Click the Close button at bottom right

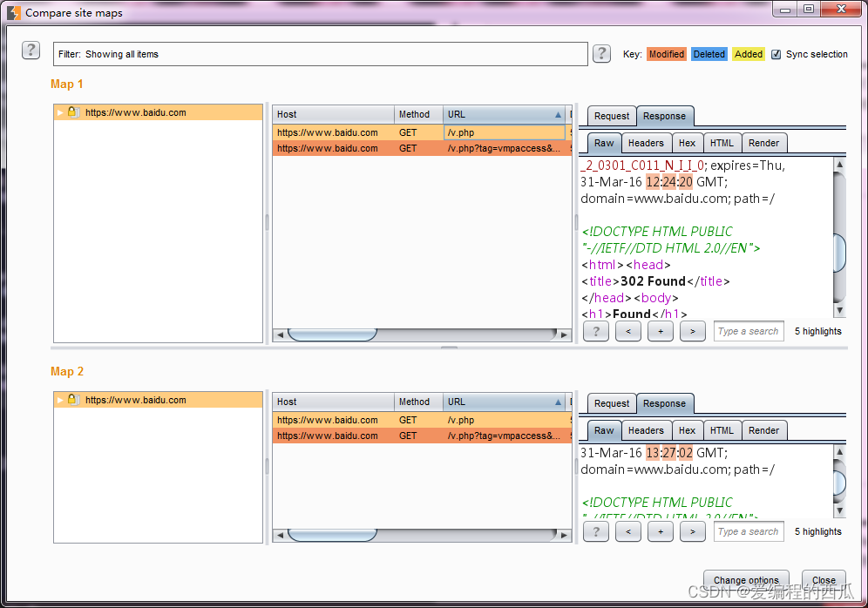pyautogui.click(x=824, y=580)
